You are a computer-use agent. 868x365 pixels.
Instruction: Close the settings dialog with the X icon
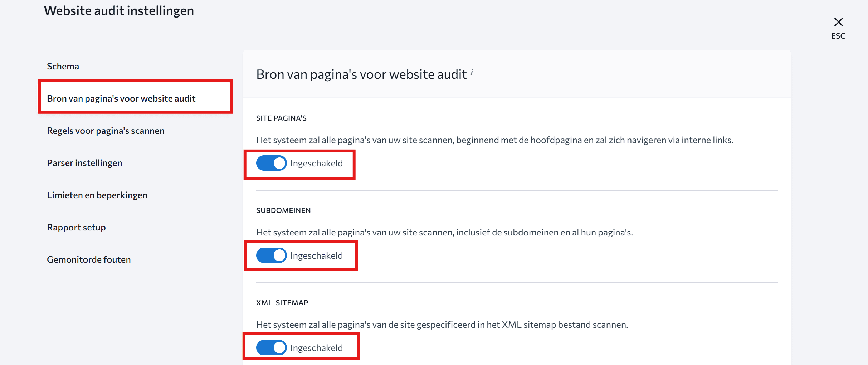click(838, 22)
